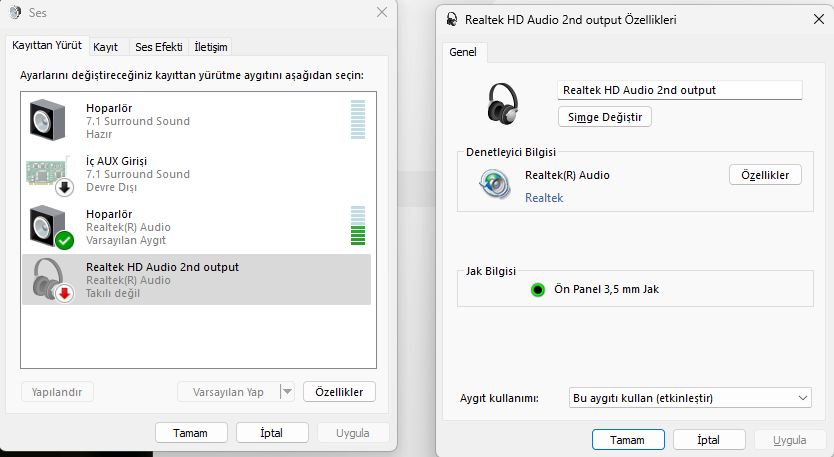Select the default Hoparlör Realtek(R) Audio icon
The image size is (834, 457).
click(51, 227)
